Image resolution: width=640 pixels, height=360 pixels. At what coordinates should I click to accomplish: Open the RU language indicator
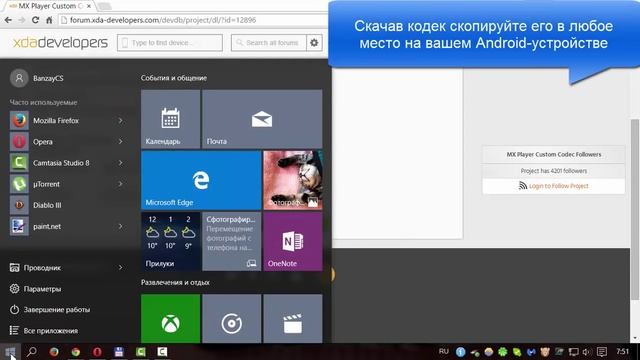coord(444,351)
